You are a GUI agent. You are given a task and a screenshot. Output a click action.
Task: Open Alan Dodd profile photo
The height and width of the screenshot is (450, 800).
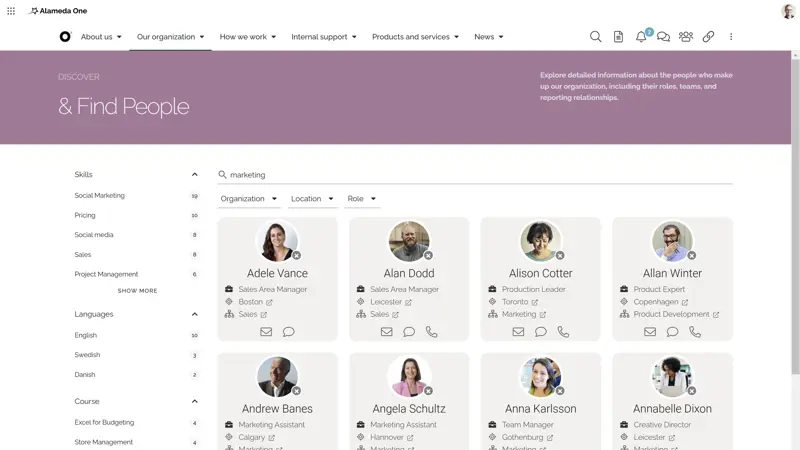409,242
